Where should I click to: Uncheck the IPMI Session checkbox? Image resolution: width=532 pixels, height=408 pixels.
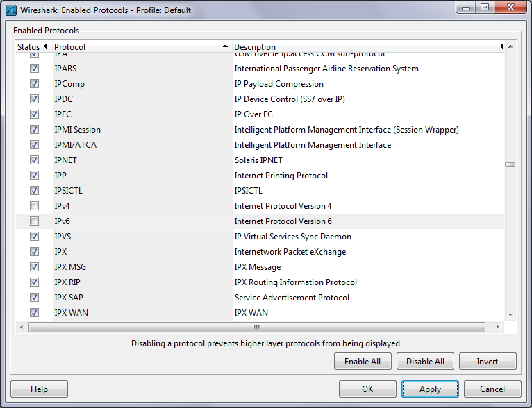pos(34,130)
